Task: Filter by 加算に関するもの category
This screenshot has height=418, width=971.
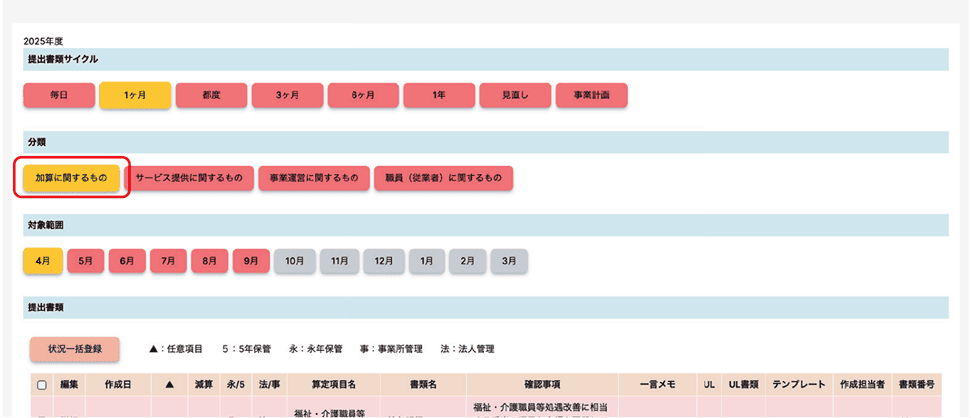Action: [71, 178]
